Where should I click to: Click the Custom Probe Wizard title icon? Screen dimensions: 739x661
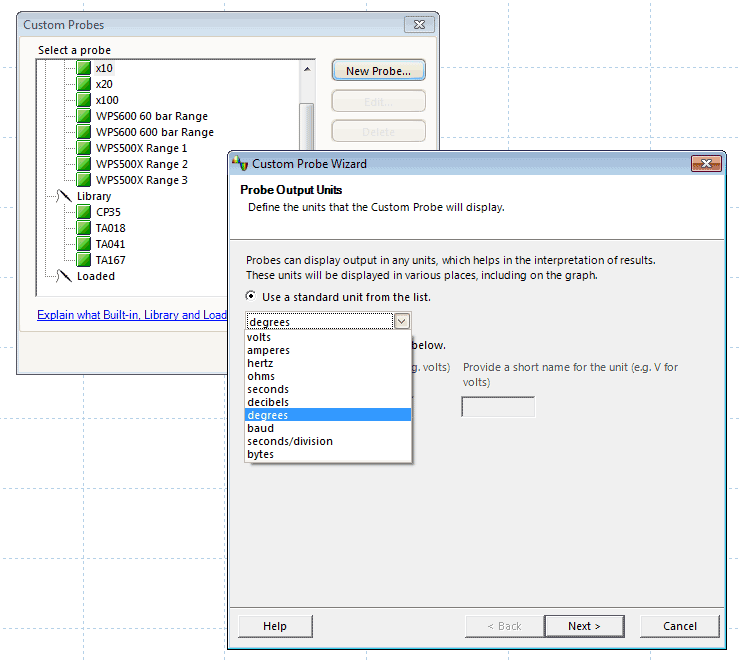(240, 164)
